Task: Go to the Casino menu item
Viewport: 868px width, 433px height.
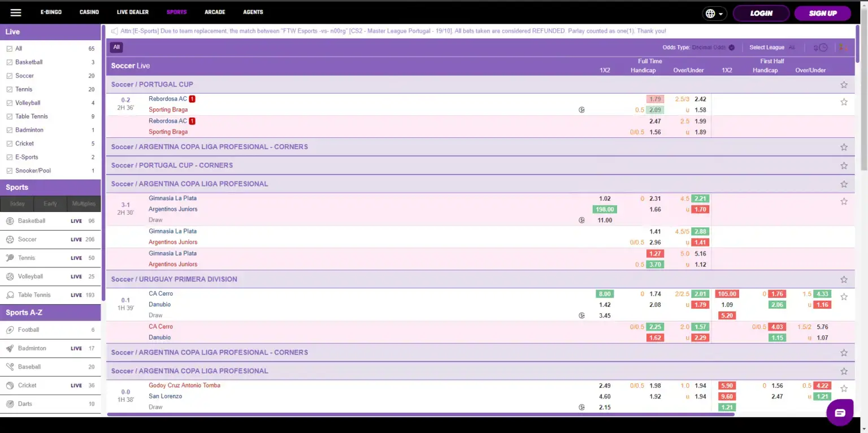Action: coord(89,12)
